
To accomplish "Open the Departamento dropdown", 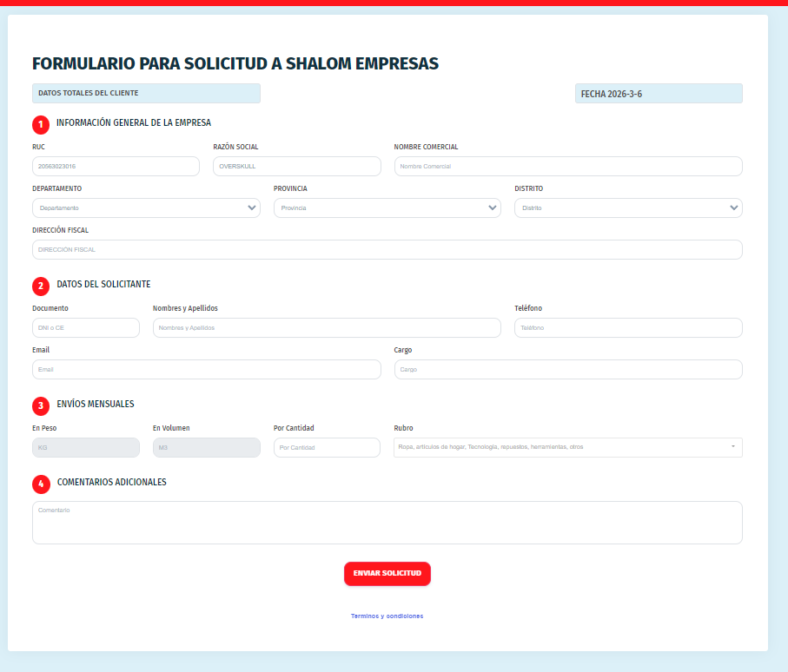I will (146, 208).
